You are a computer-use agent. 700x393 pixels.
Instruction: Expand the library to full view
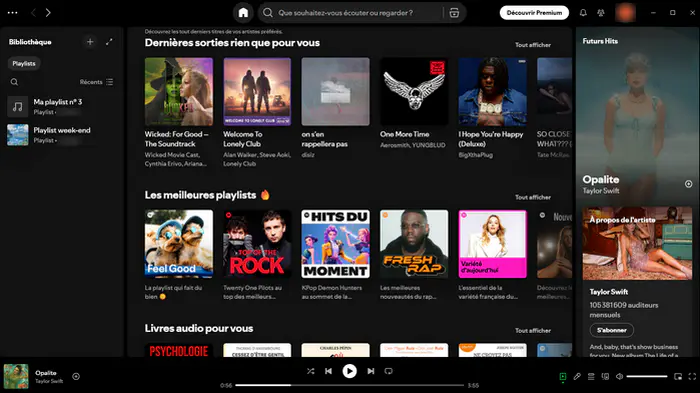tap(109, 42)
